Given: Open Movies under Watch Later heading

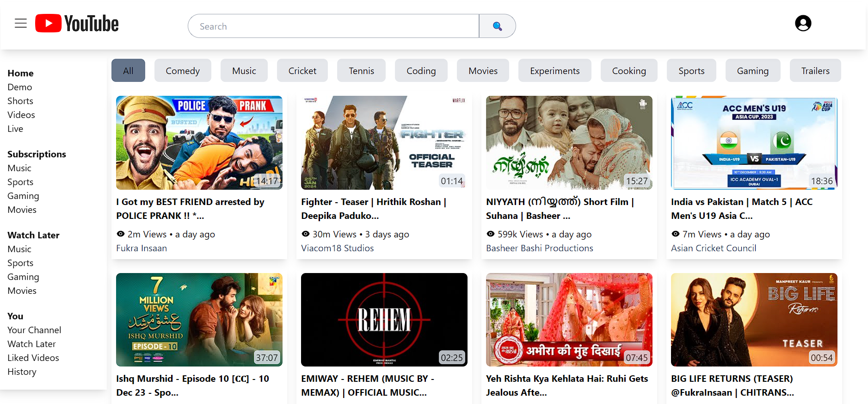Looking at the screenshot, I should [22, 291].
